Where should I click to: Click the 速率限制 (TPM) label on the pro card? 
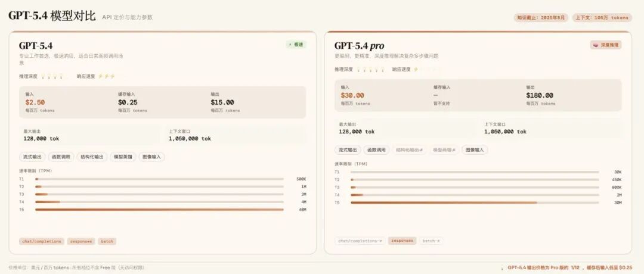tap(351, 164)
